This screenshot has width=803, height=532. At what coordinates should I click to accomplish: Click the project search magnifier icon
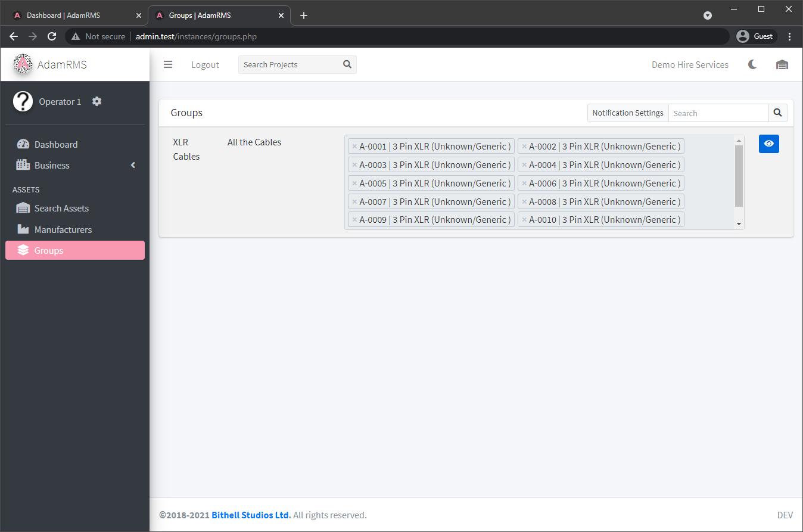[x=347, y=65]
